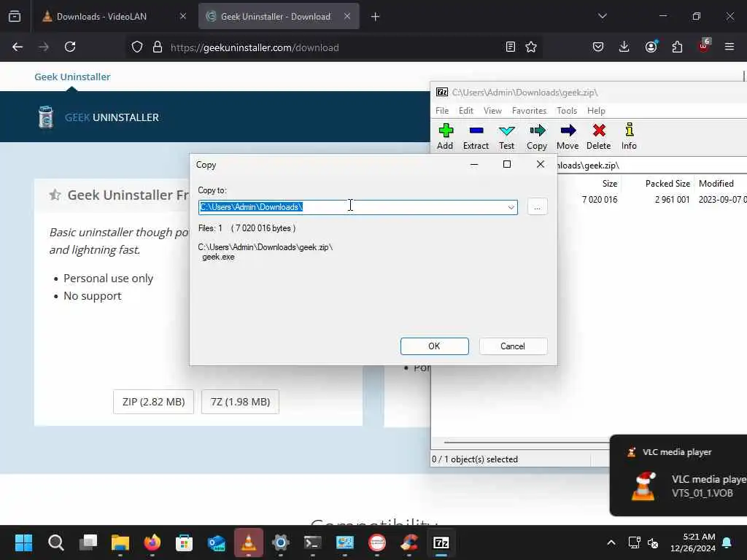The width and height of the screenshot is (747, 560).
Task: Open extensions puzzle icon
Action: [677, 47]
